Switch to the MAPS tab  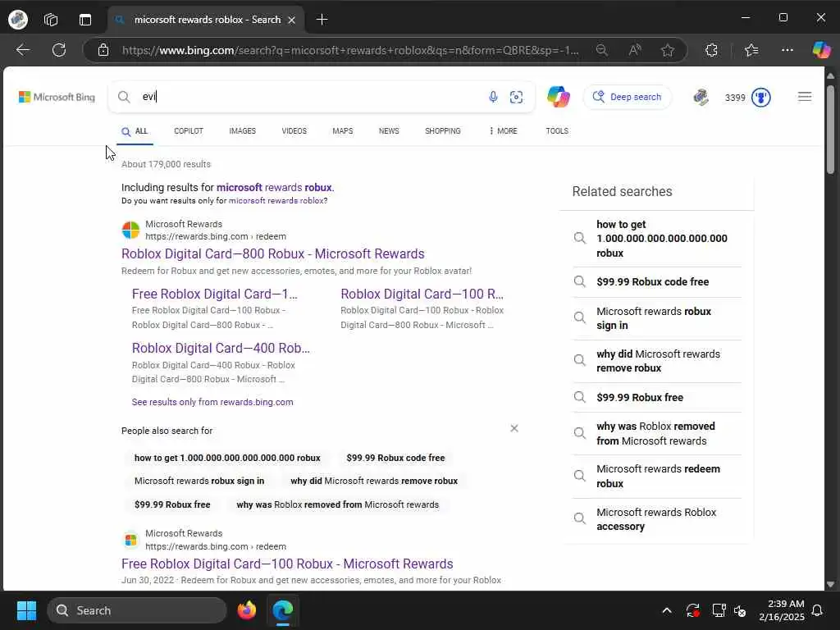point(342,131)
